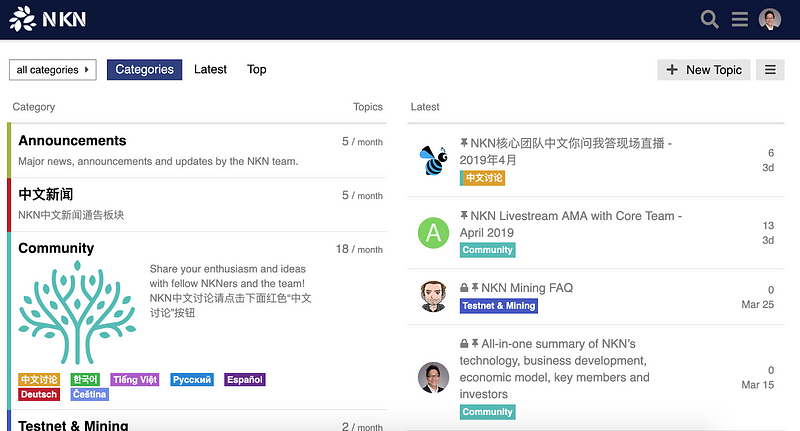Click the 3d date on the Livestream AMA topic
This screenshot has height=431, width=800.
pos(768,240)
